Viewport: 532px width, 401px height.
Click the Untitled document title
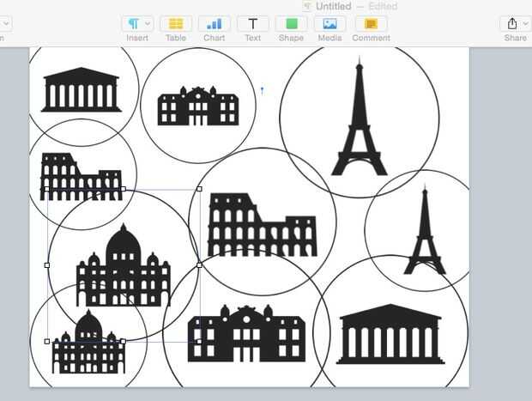333,6
